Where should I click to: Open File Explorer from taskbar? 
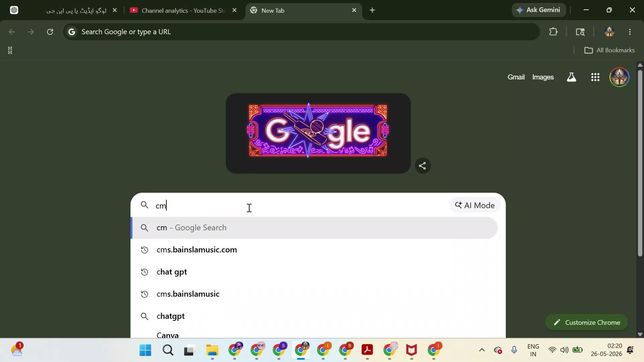point(212,350)
